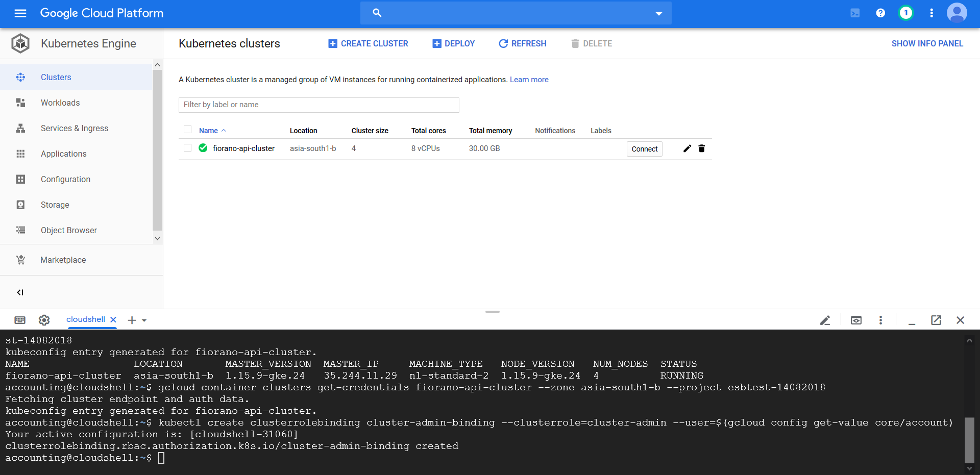Click the search magnifier icon
Screen dimensions: 980x475
(x=377, y=13)
